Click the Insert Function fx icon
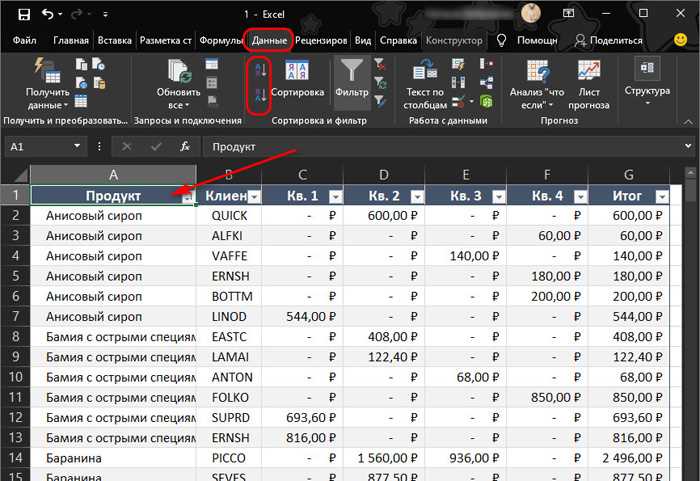 pos(184,146)
